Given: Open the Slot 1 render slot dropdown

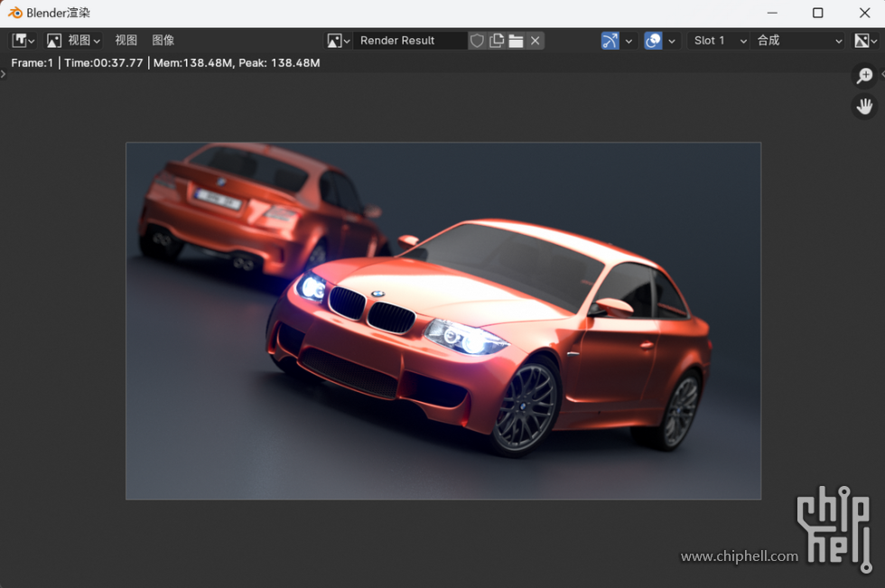Looking at the screenshot, I should click(719, 41).
